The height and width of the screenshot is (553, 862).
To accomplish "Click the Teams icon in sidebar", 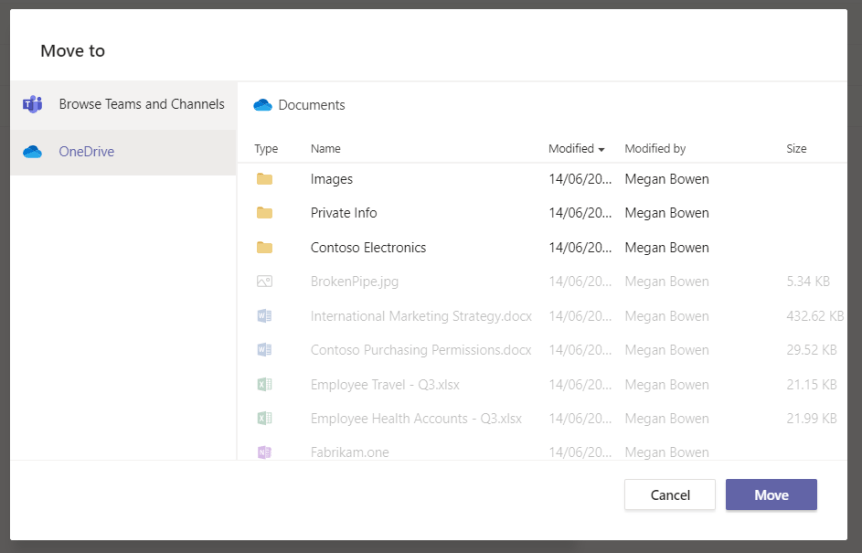I will (x=33, y=104).
